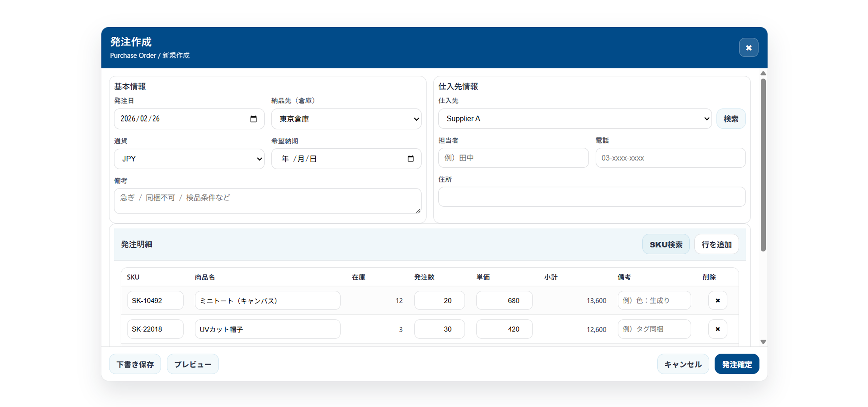Open the 東京倉庫 warehouse dropdown

click(x=346, y=119)
